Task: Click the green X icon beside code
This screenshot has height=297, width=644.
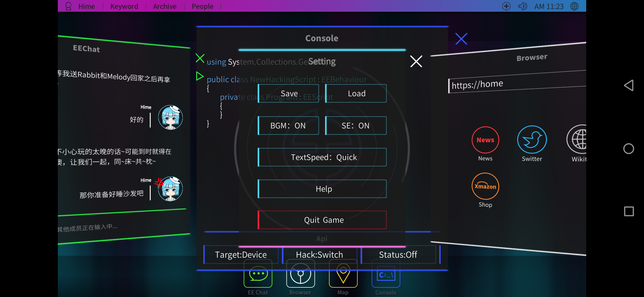Action: point(200,58)
